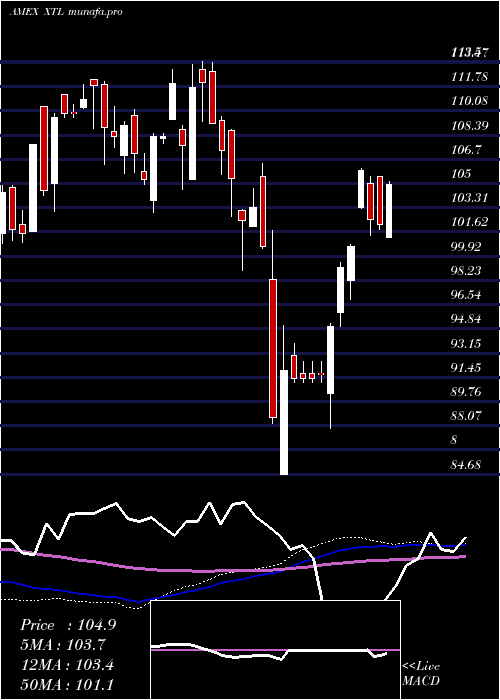Click the 12MA : 103.4 readout
The width and height of the screenshot is (500, 700).
point(67,665)
